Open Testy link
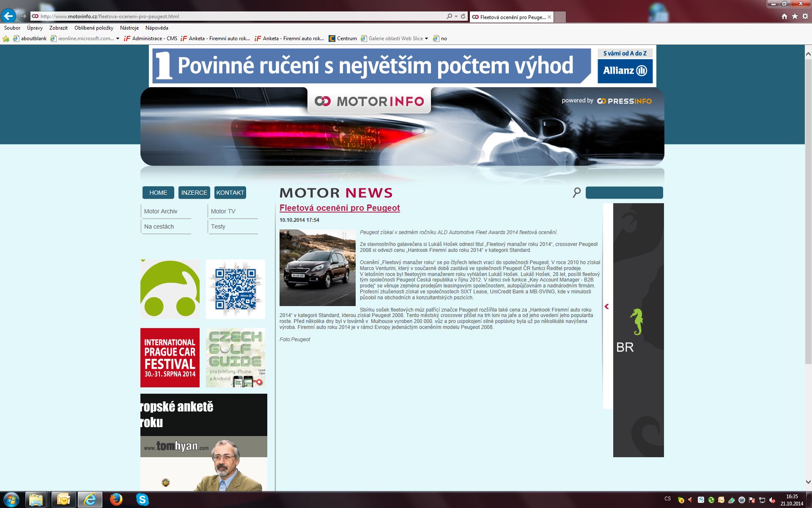This screenshot has height=508, width=812. [218, 226]
